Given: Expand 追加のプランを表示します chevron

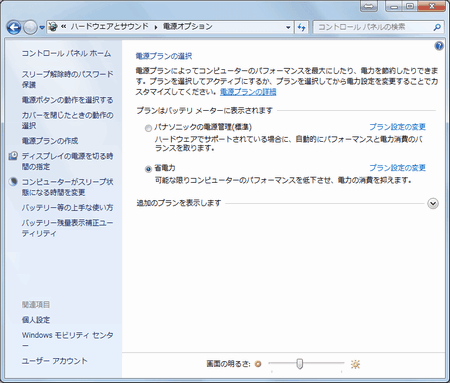Looking at the screenshot, I should click(x=433, y=203).
